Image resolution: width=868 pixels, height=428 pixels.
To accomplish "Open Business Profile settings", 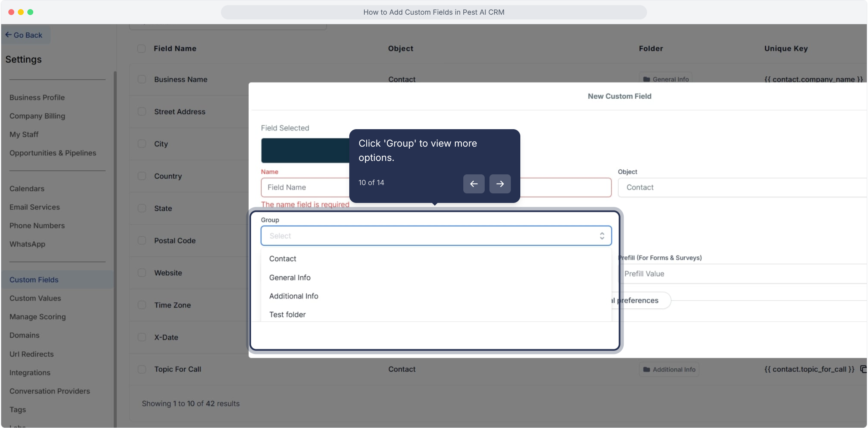I will coord(37,97).
